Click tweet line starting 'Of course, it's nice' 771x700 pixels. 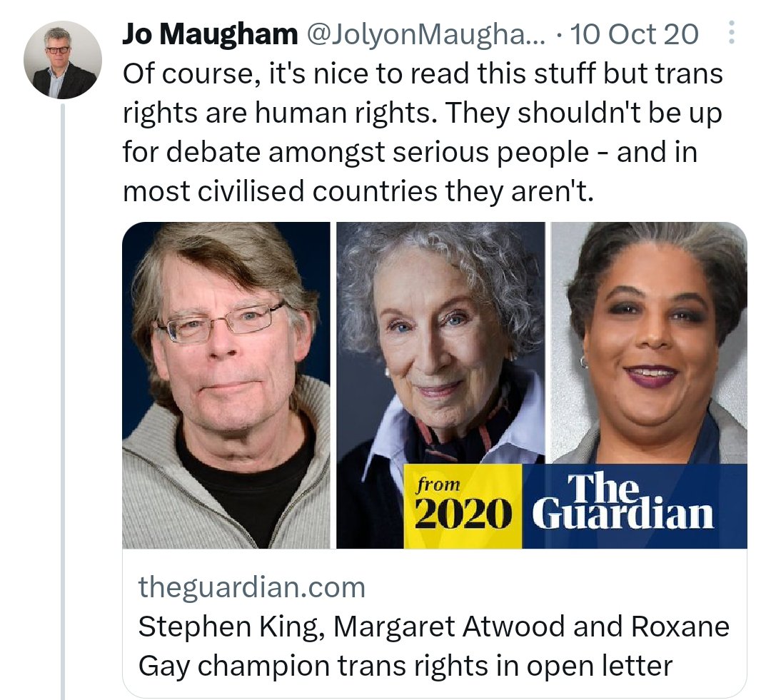coord(423,73)
